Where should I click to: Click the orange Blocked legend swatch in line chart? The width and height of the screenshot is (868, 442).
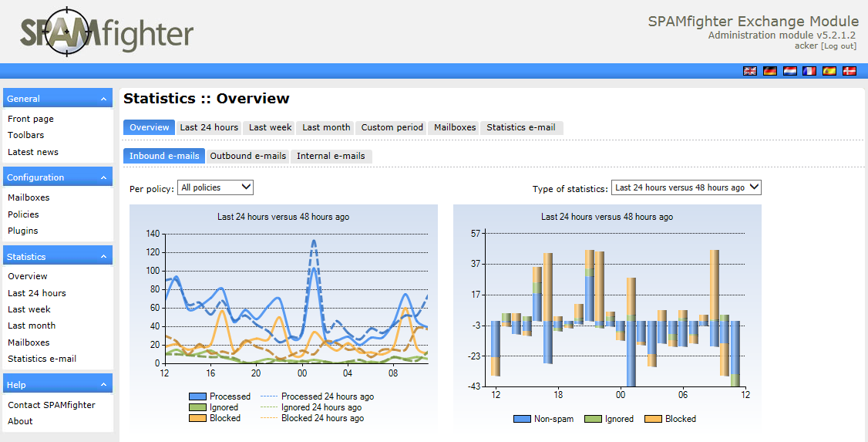pos(197,418)
